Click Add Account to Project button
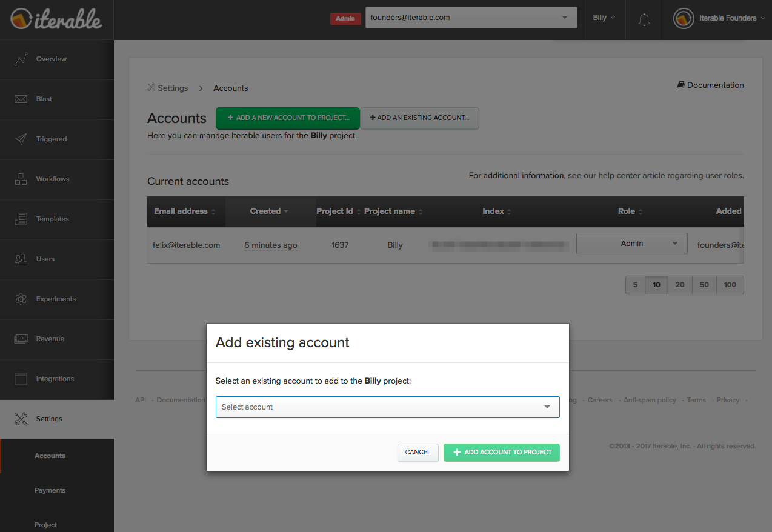Image resolution: width=772 pixels, height=532 pixels. pyautogui.click(x=502, y=452)
